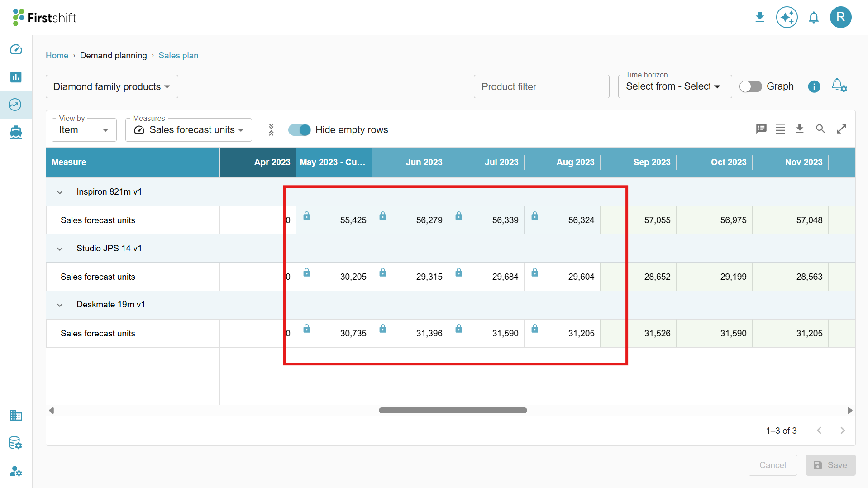Select the Oct 2023 column header

coord(714,162)
